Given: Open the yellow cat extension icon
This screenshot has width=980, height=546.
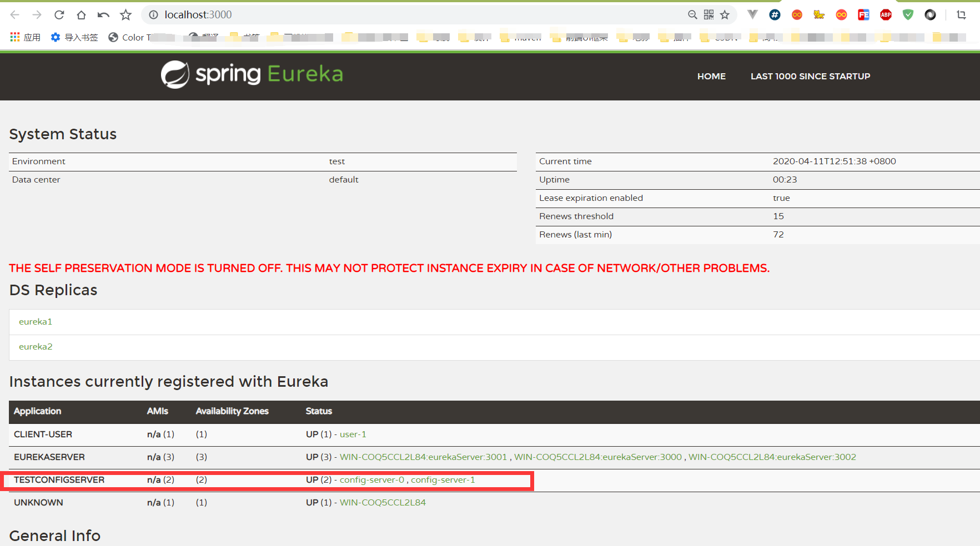Looking at the screenshot, I should pyautogui.click(x=819, y=15).
